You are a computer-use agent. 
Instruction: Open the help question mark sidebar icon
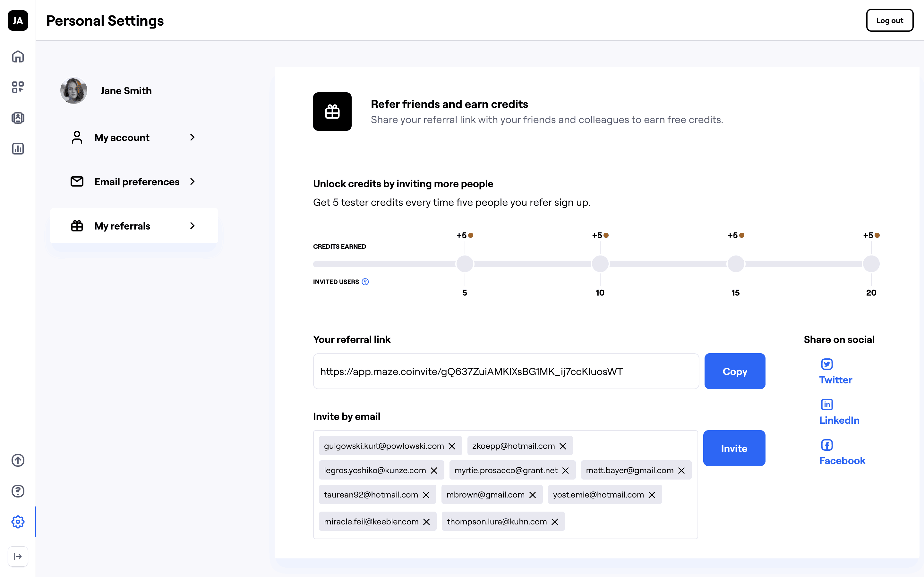point(18,491)
